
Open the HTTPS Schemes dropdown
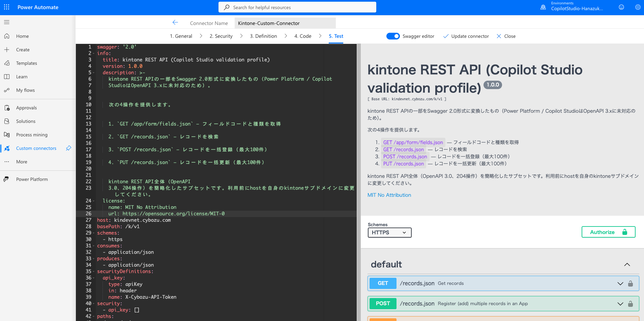tap(389, 233)
